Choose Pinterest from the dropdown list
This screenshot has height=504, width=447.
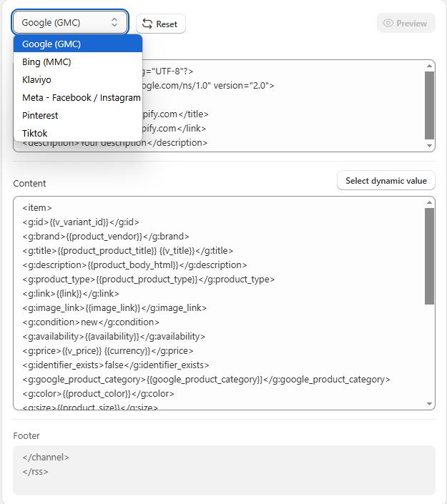[78, 115]
